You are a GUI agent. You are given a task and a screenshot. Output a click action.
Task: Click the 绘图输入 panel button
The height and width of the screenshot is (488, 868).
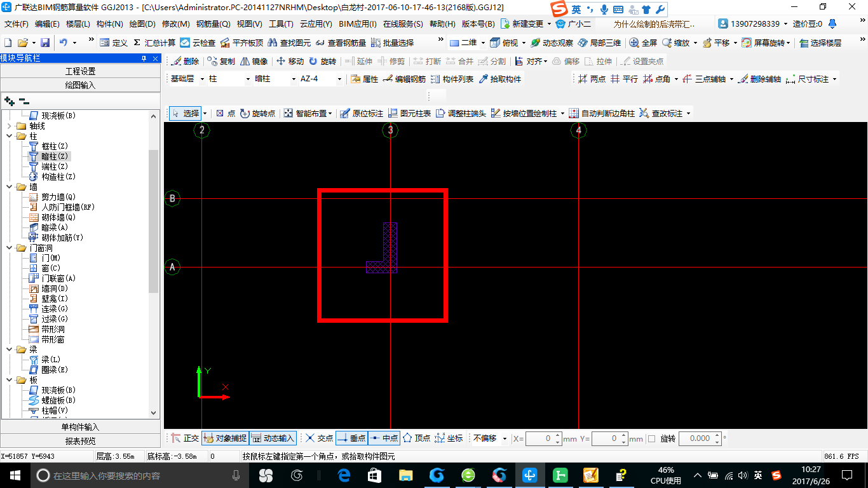coord(80,85)
